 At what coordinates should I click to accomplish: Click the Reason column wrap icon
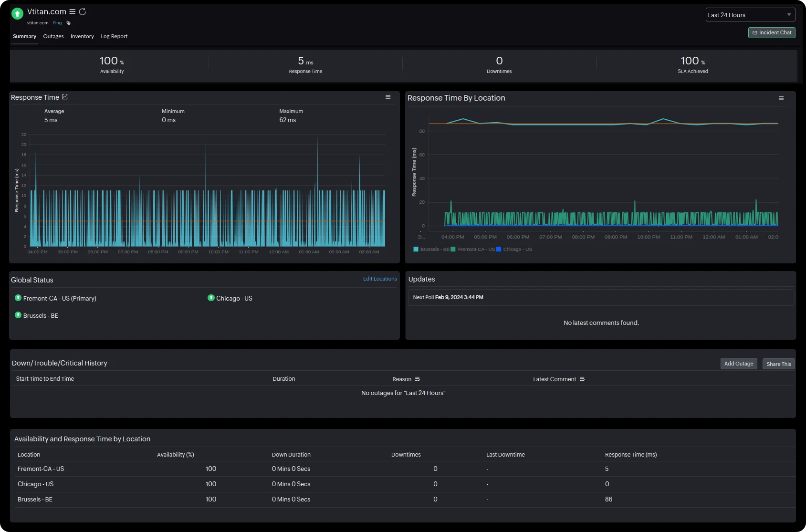click(417, 378)
